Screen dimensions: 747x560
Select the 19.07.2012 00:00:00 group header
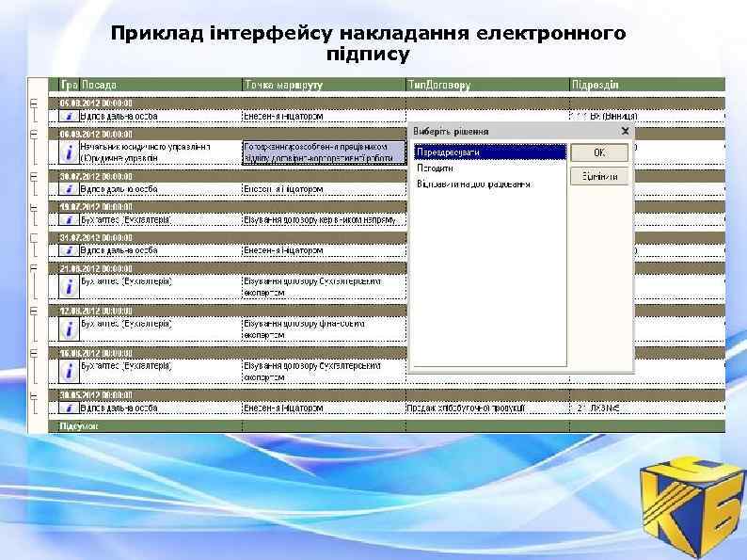tap(228, 207)
